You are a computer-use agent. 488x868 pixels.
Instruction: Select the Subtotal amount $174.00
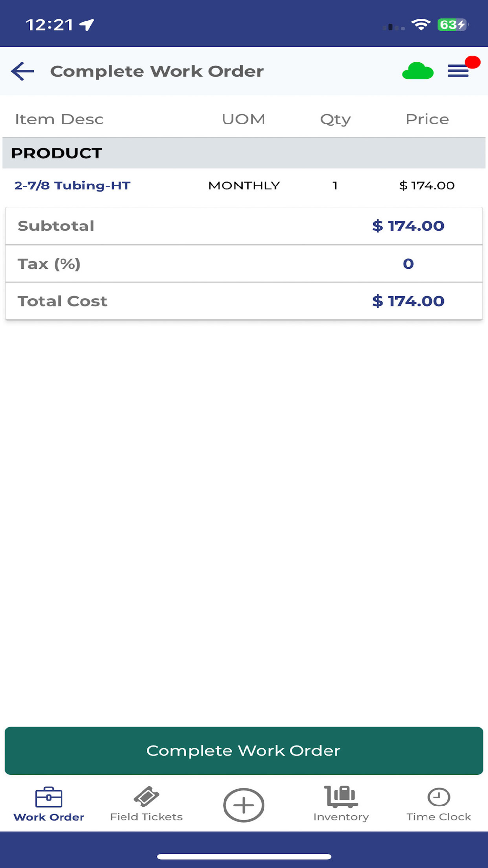pos(408,226)
